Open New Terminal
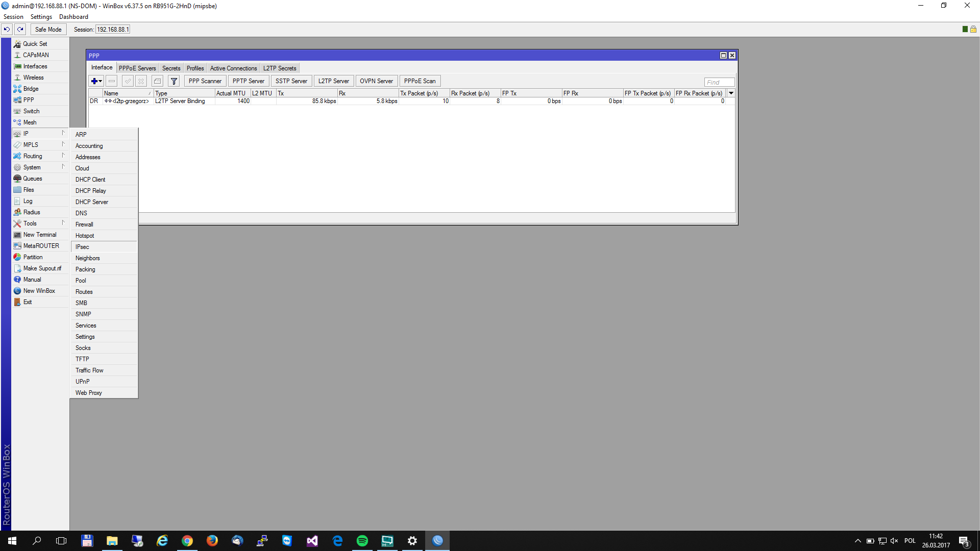 tap(40, 235)
